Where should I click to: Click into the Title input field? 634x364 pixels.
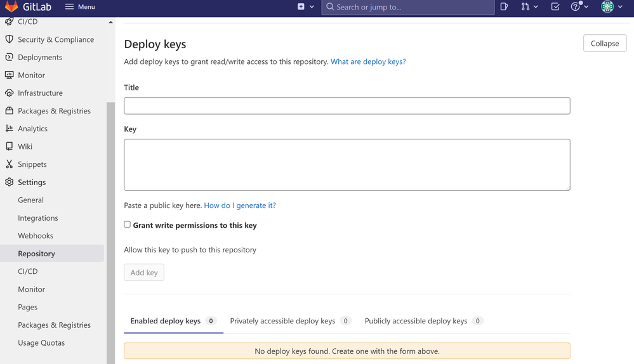point(347,106)
